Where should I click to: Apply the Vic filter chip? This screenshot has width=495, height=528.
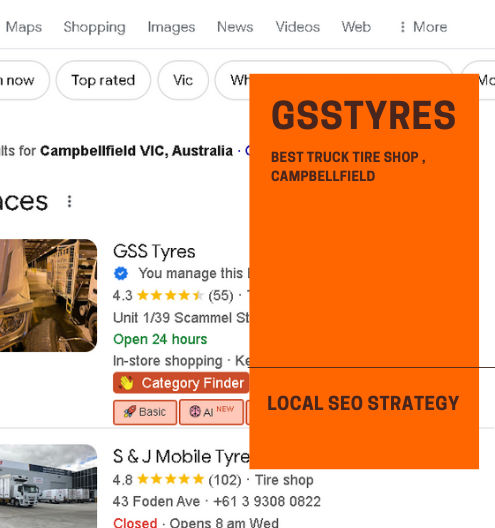coord(183,80)
